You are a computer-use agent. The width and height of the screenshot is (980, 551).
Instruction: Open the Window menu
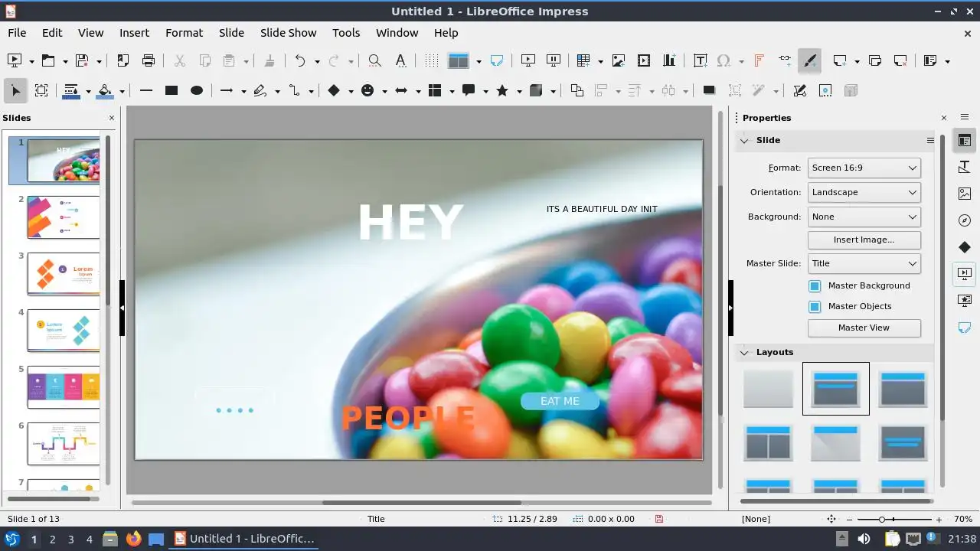point(397,33)
